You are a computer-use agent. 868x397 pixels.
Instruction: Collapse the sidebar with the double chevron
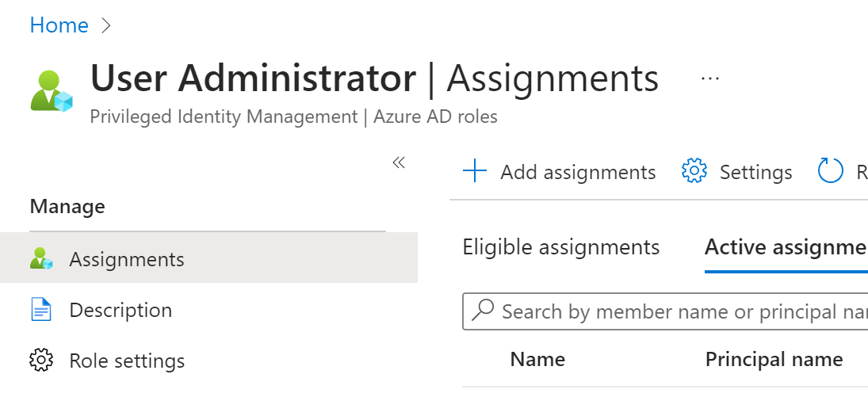pos(399,163)
